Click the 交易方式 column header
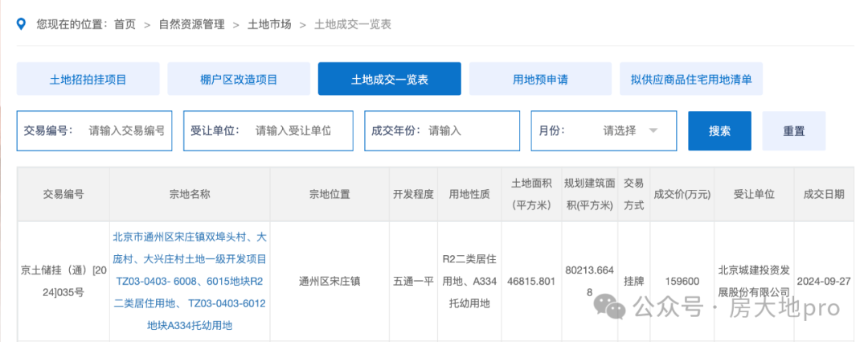This screenshot has height=342, width=868. tap(634, 195)
